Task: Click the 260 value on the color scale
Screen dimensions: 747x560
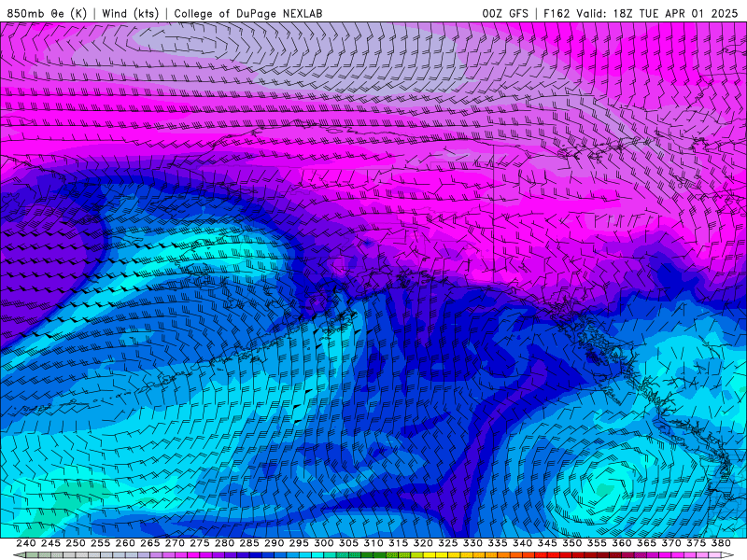Action: [x=125, y=543]
